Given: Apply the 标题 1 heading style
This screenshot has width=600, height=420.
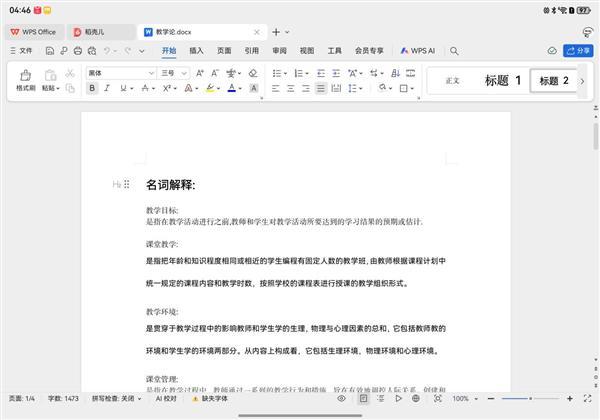Looking at the screenshot, I should pyautogui.click(x=503, y=81).
